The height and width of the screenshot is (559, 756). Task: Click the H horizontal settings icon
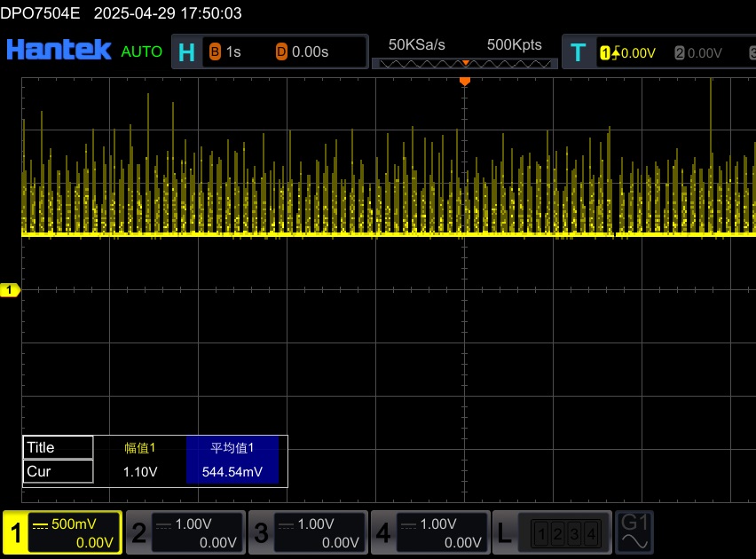pyautogui.click(x=186, y=52)
